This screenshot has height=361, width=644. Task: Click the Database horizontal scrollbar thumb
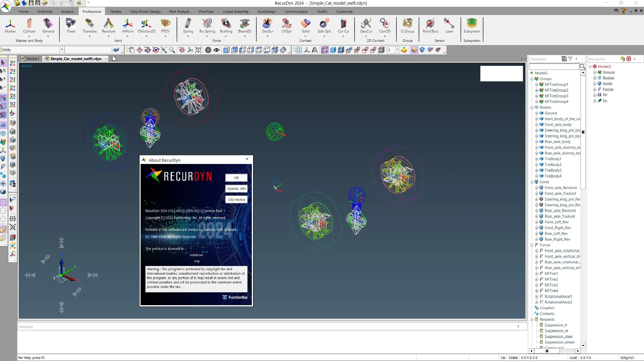point(547,351)
